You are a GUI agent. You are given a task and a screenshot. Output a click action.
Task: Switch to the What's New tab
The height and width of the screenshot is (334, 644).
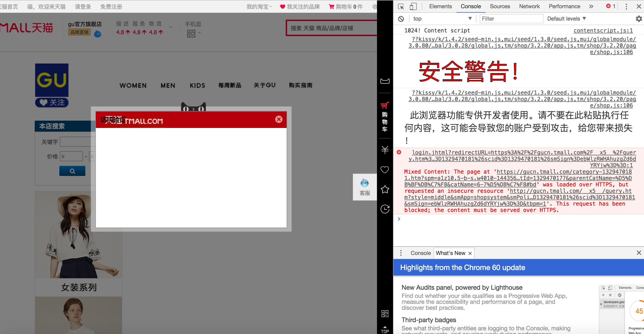tap(451, 253)
